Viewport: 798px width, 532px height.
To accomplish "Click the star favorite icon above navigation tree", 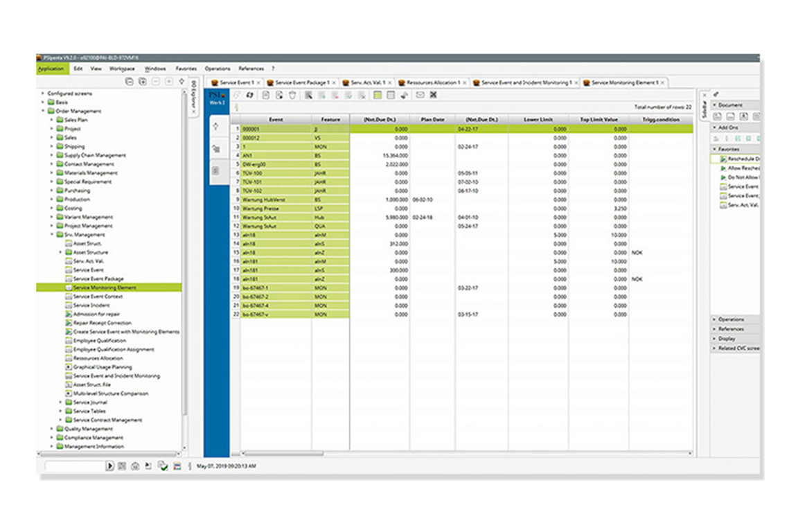I will (x=181, y=82).
